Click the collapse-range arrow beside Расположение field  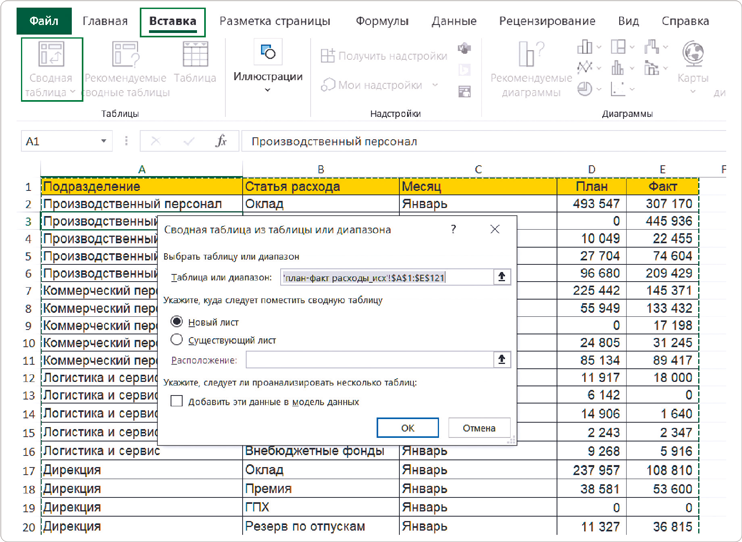[503, 359]
